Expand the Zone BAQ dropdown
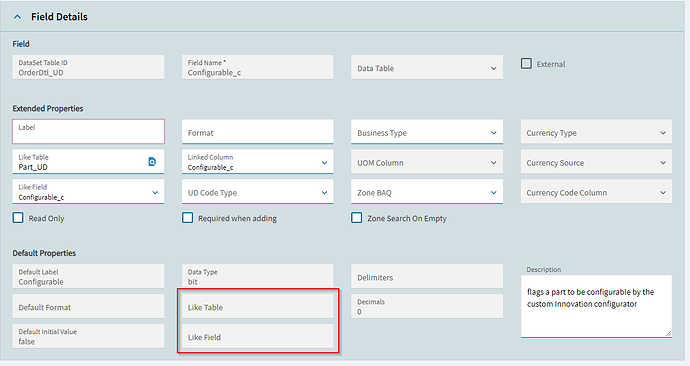Viewport: 690px width, 366px height. click(427, 192)
